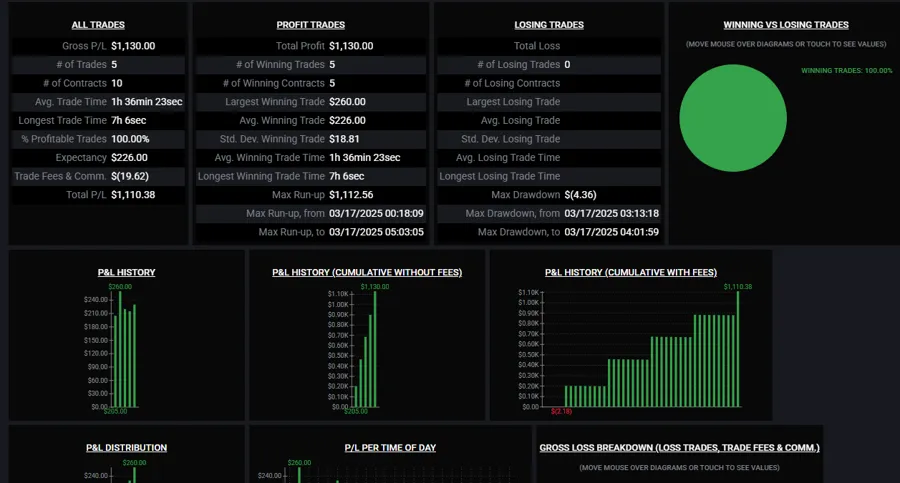Click Max Run-up to date 03/17/2025 05:03:05
This screenshot has height=483, width=900.
[377, 232]
